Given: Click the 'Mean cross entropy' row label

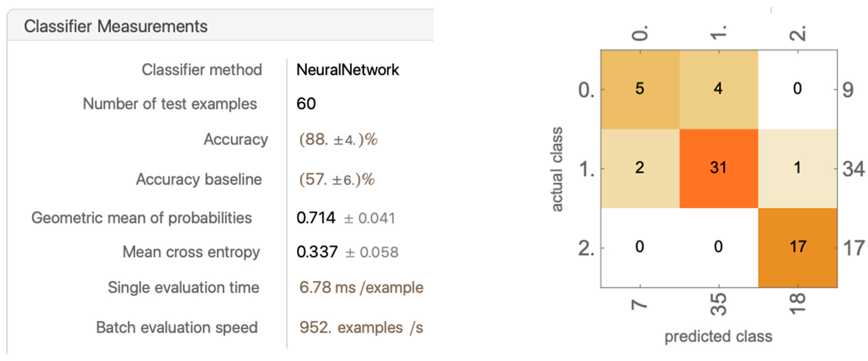Looking at the screenshot, I should coord(191,252).
